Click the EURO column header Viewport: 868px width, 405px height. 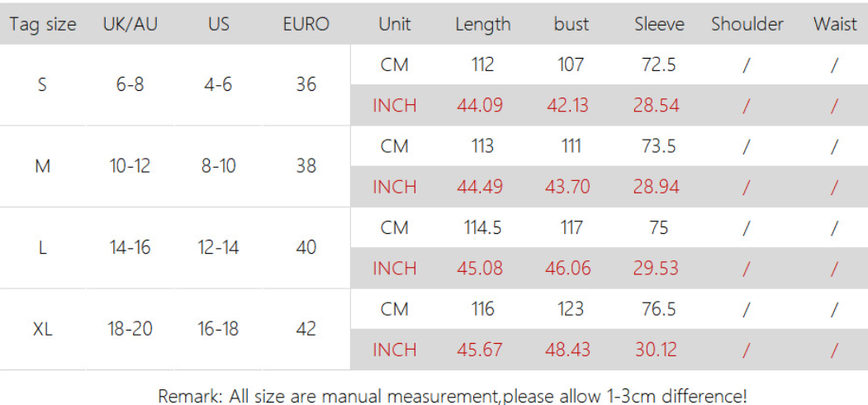point(306,24)
